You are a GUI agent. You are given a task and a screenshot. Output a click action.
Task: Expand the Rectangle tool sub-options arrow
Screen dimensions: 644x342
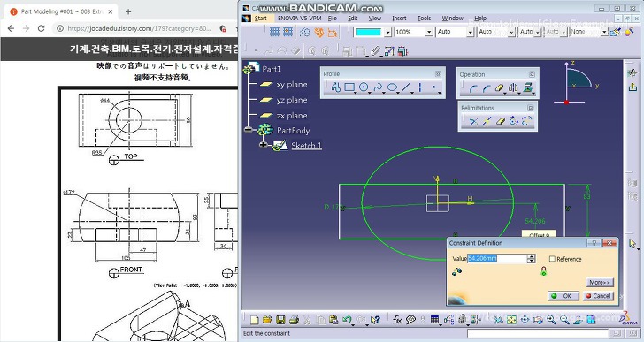tap(355, 92)
